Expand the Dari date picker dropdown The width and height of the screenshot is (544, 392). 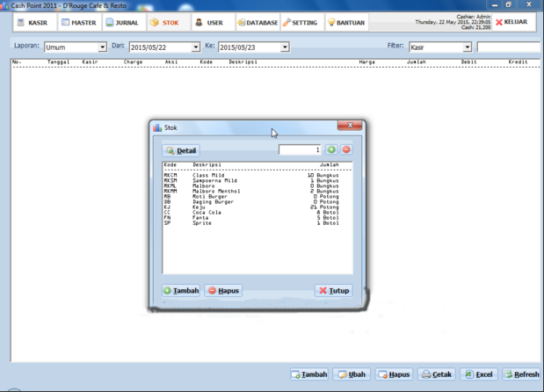pos(196,47)
